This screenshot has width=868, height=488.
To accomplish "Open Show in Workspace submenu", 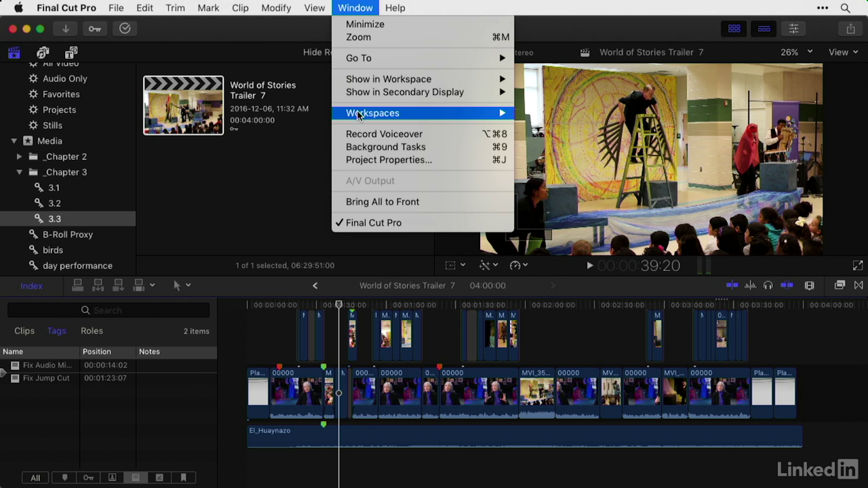I will point(423,79).
